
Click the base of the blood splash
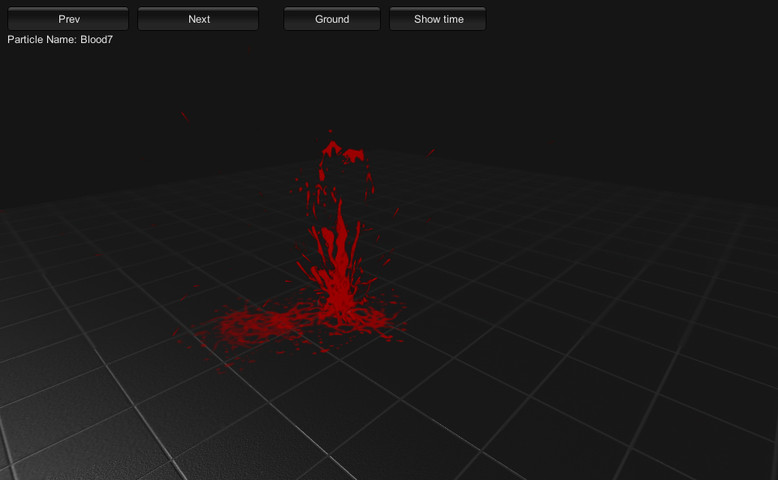click(340, 310)
